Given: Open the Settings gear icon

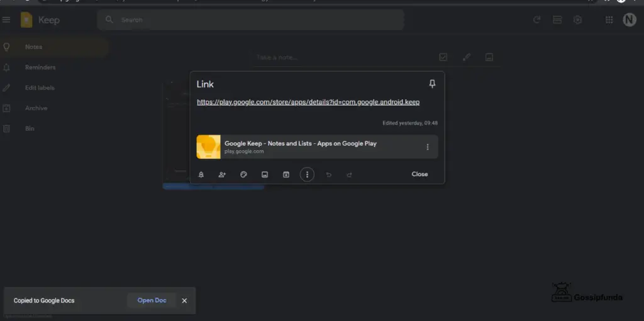Looking at the screenshot, I should click(578, 19).
